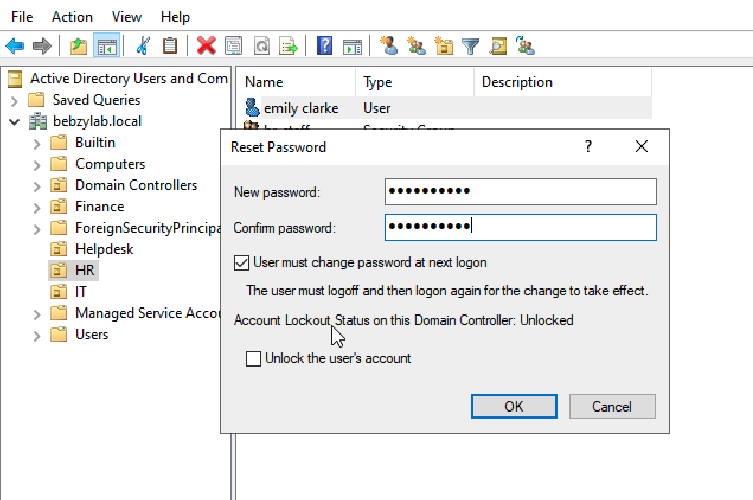Click the Cut scissors icon
Viewport: 753px width, 500px height.
tap(143, 46)
